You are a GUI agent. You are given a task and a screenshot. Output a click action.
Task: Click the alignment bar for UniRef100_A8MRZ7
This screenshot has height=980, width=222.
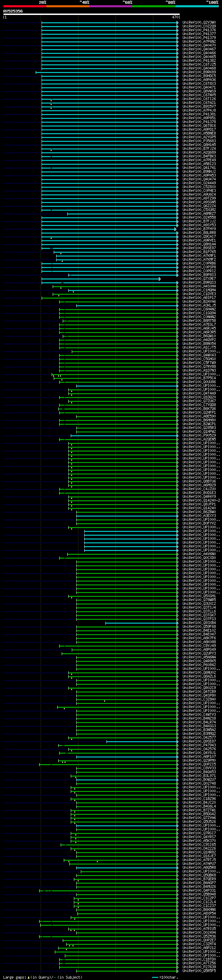(123, 214)
